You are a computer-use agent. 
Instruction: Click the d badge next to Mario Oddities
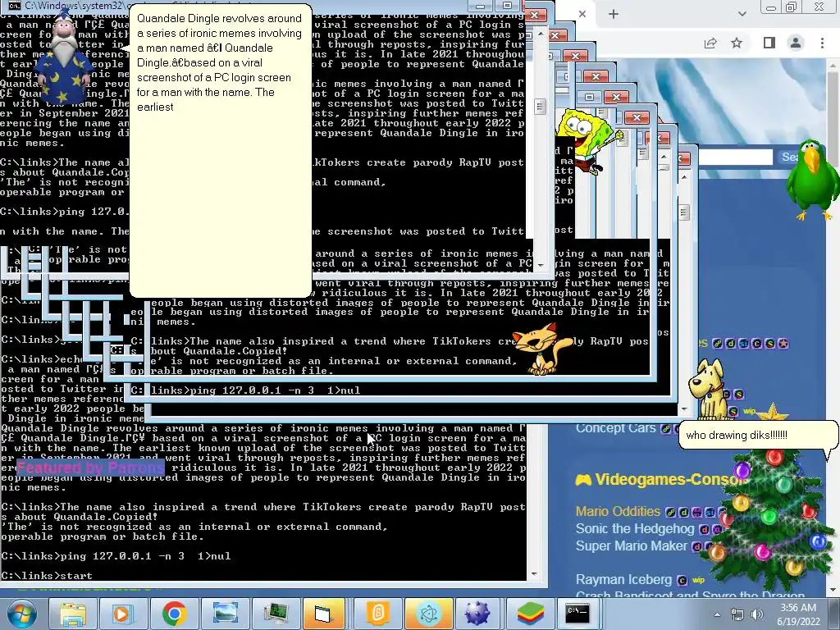[683, 512]
